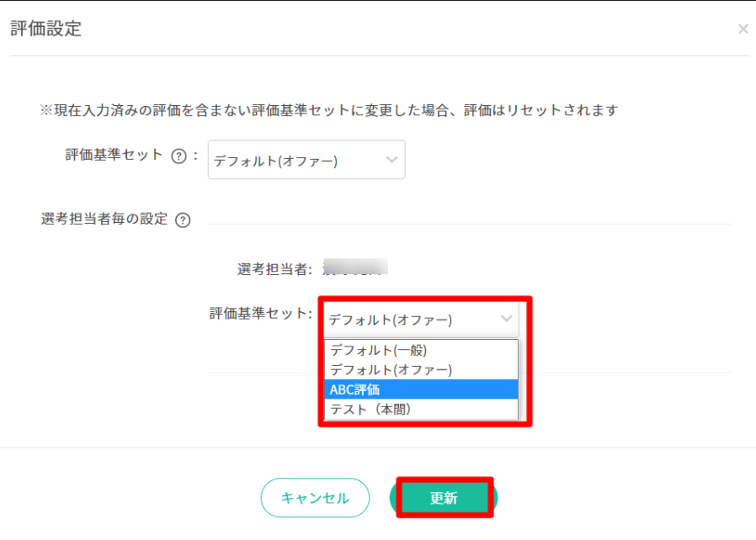Select the テスト（本間） option

tap(371, 410)
